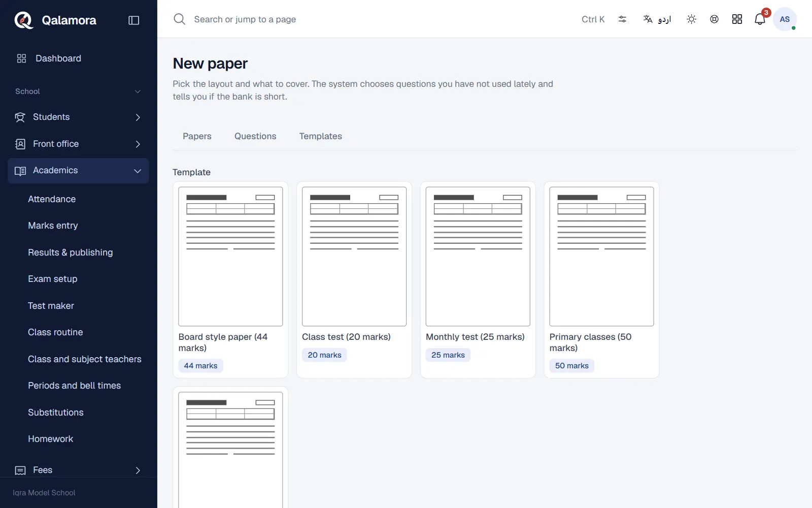This screenshot has width=812, height=508.
Task: Expand the Fees submenu chevron
Action: [138, 470]
